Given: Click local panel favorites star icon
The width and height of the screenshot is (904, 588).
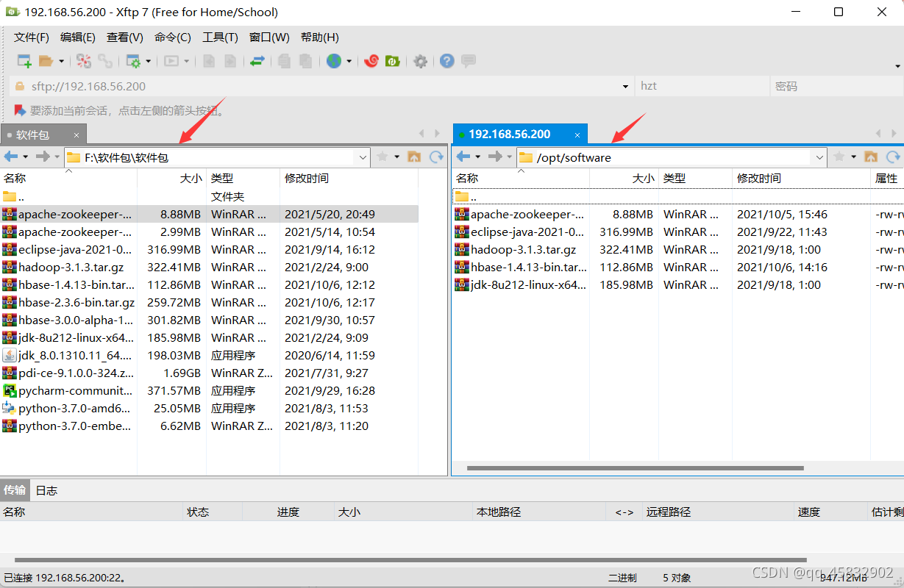Looking at the screenshot, I should tap(382, 157).
